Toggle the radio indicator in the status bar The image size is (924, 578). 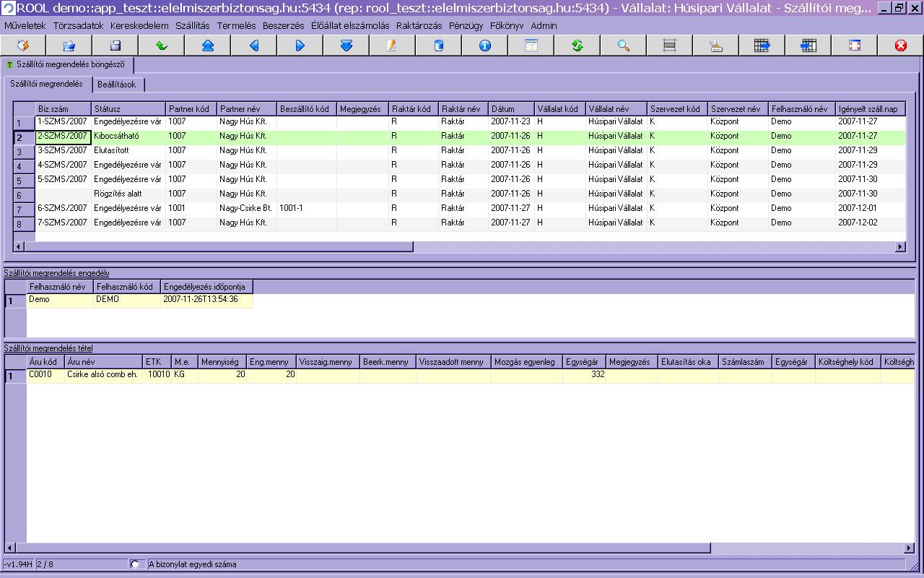(135, 564)
